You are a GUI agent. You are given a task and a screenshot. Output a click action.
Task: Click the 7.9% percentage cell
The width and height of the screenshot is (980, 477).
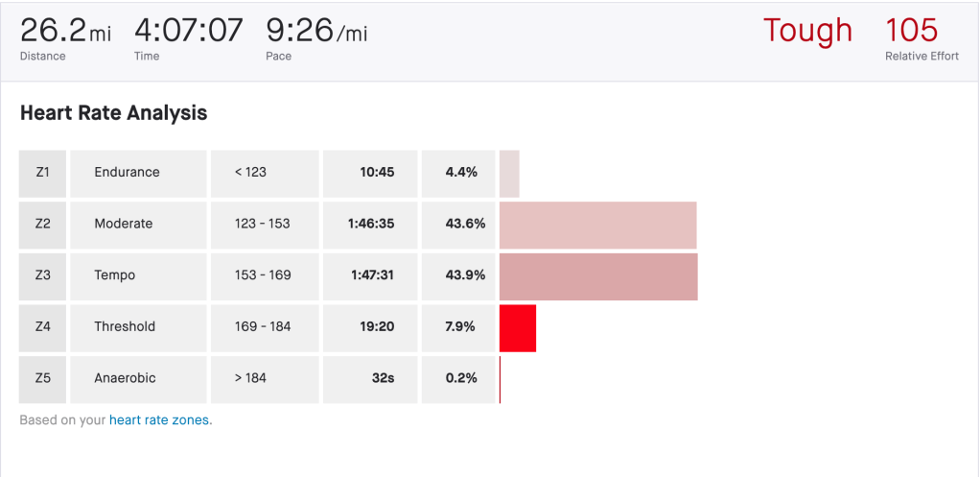click(x=459, y=327)
